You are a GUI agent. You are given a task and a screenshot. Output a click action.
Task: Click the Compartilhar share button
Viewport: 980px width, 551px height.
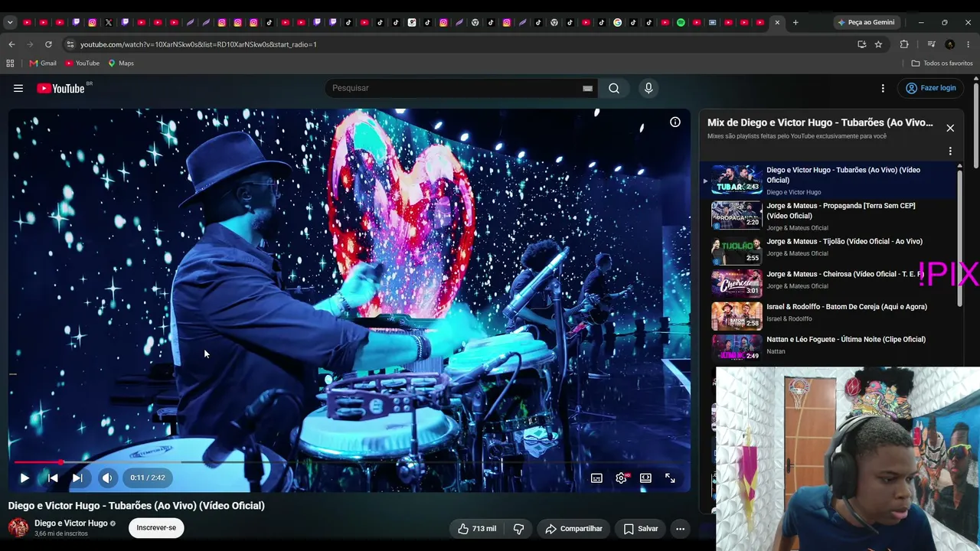[573, 529]
